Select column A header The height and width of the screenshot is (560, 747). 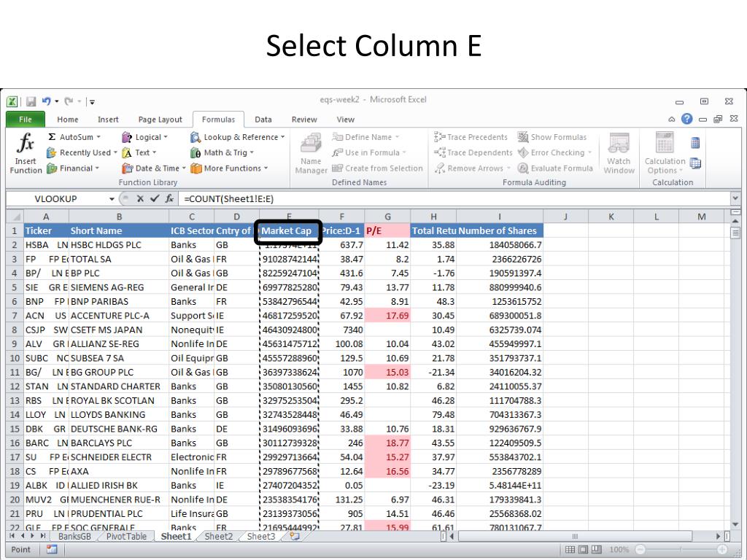coord(46,217)
